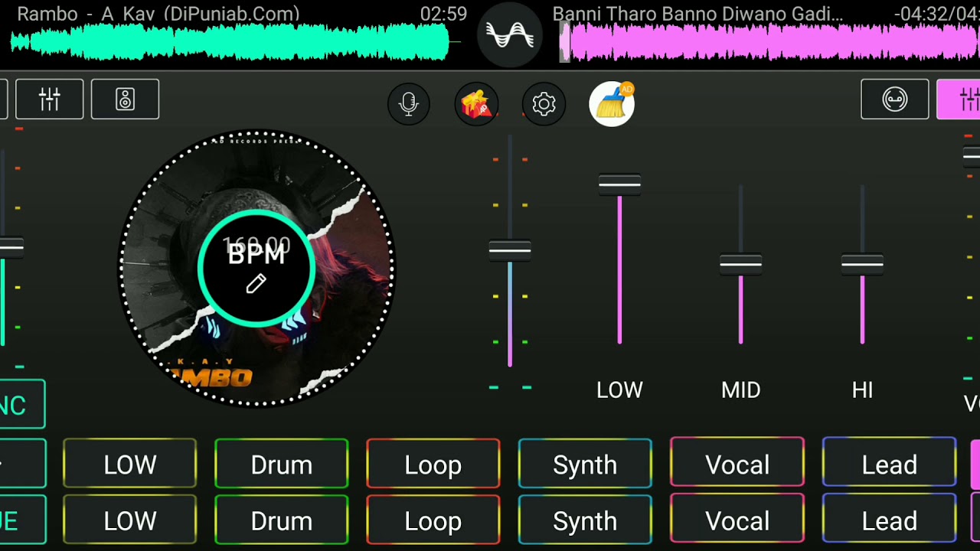Click the 'Banni Tharo Banno Diwano' track title

[x=697, y=13]
